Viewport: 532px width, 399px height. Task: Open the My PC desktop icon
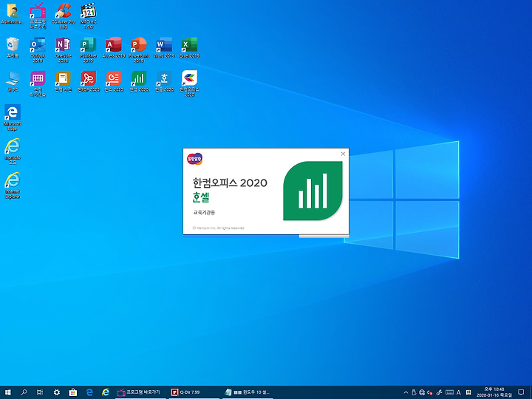[13, 81]
